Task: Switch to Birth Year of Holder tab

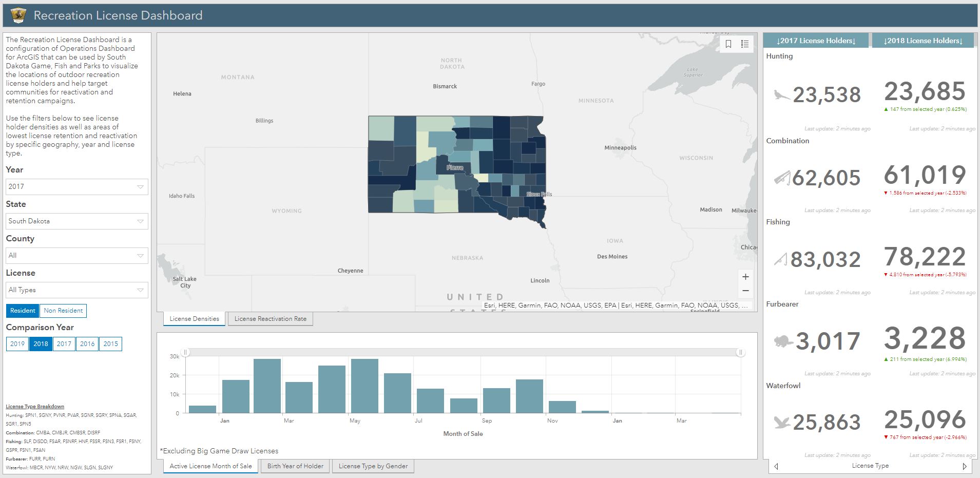Action: (x=295, y=466)
